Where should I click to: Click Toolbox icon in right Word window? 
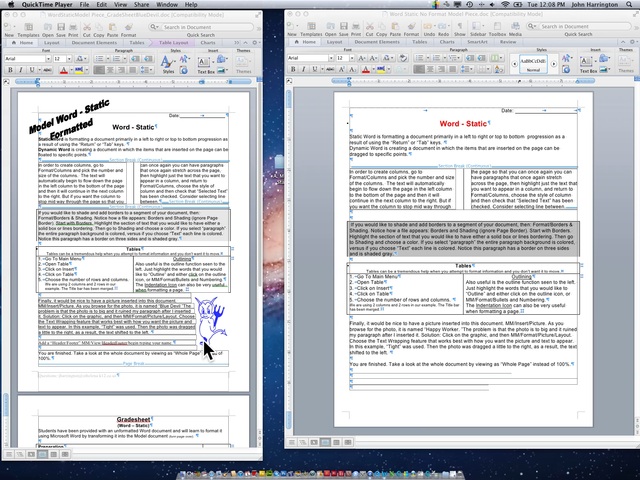(497, 26)
